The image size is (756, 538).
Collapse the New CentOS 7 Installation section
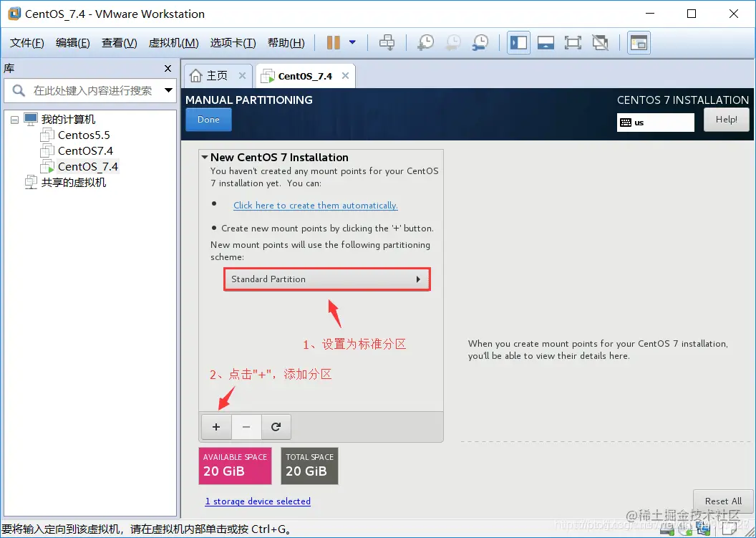point(205,158)
